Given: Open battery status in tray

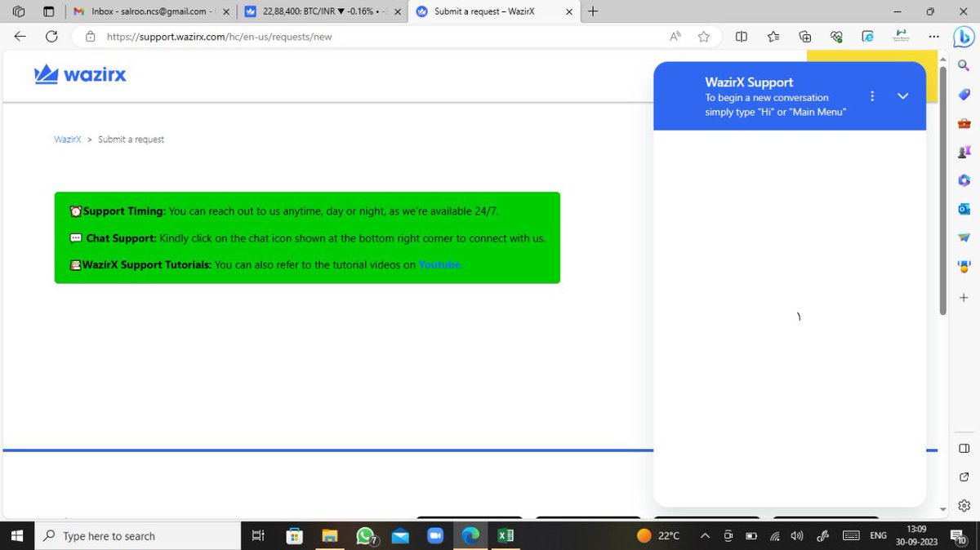Looking at the screenshot, I should [751, 535].
